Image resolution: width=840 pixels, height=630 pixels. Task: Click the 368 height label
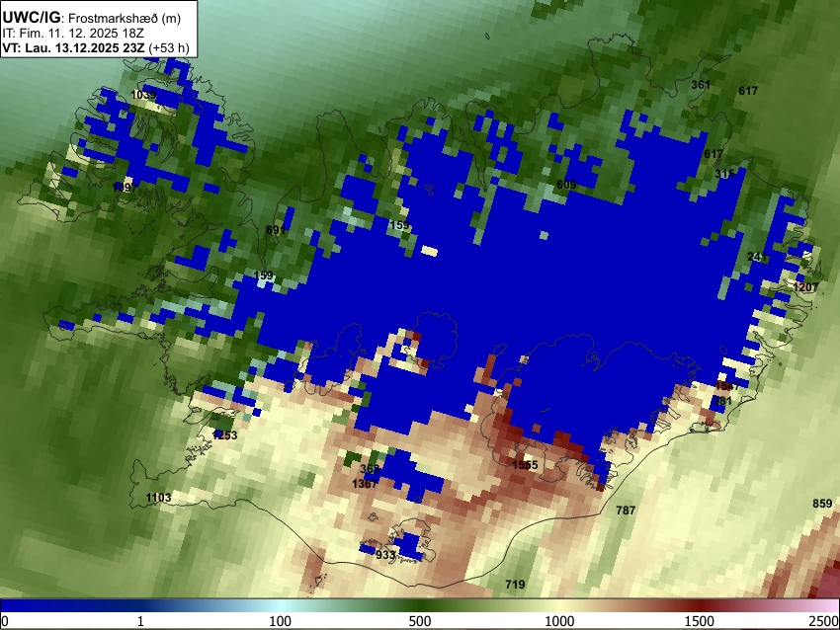coord(370,469)
